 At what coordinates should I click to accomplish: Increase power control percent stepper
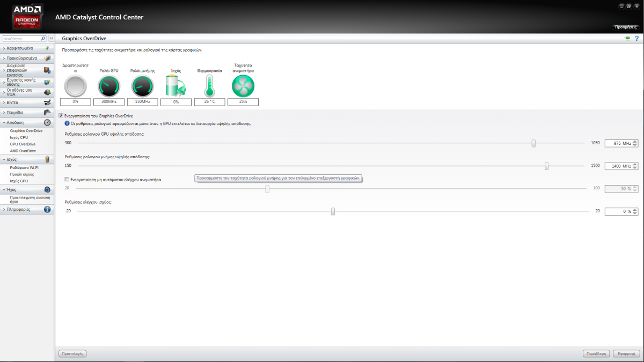pos(635,210)
